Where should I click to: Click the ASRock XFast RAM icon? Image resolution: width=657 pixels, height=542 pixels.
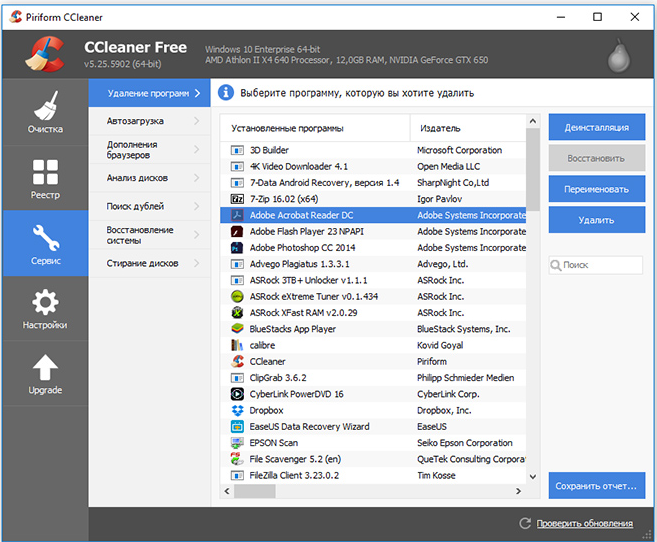tap(237, 313)
